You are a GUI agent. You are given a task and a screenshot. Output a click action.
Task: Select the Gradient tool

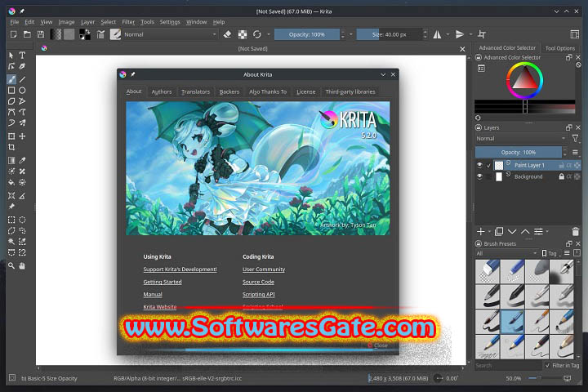pos(11,161)
